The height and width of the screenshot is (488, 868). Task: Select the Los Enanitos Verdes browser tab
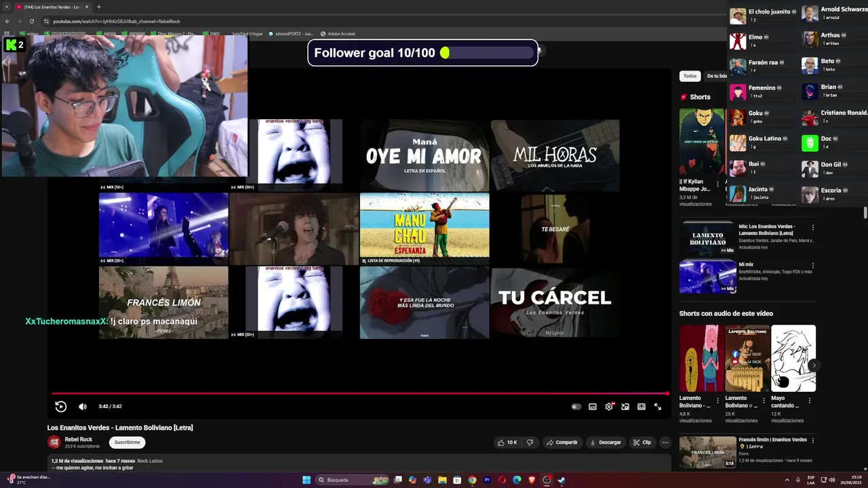coord(53,7)
